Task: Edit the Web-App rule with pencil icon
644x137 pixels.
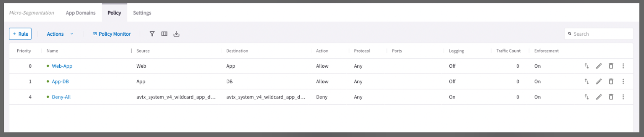Action: click(x=599, y=66)
